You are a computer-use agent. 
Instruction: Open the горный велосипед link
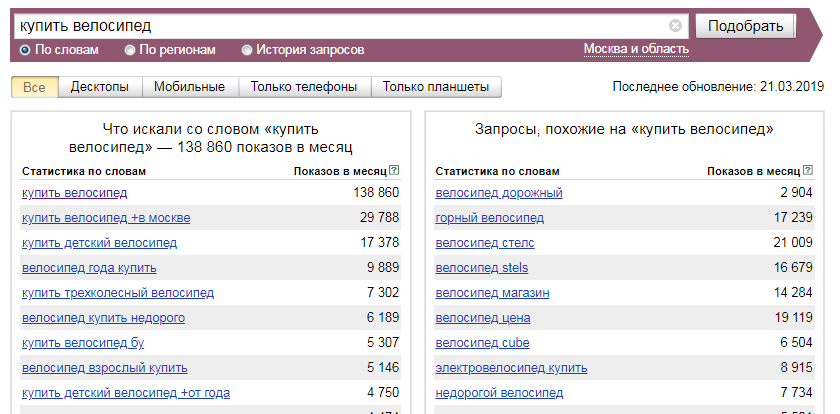pyautogui.click(x=490, y=218)
